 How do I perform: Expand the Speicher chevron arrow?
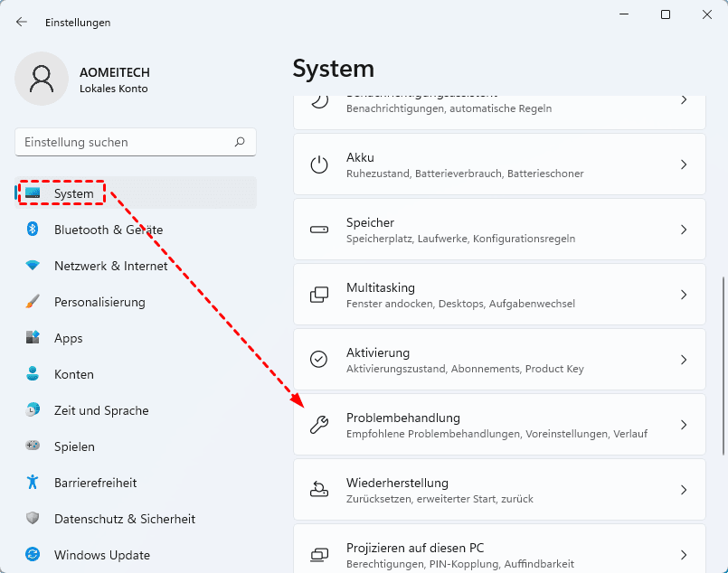684,230
